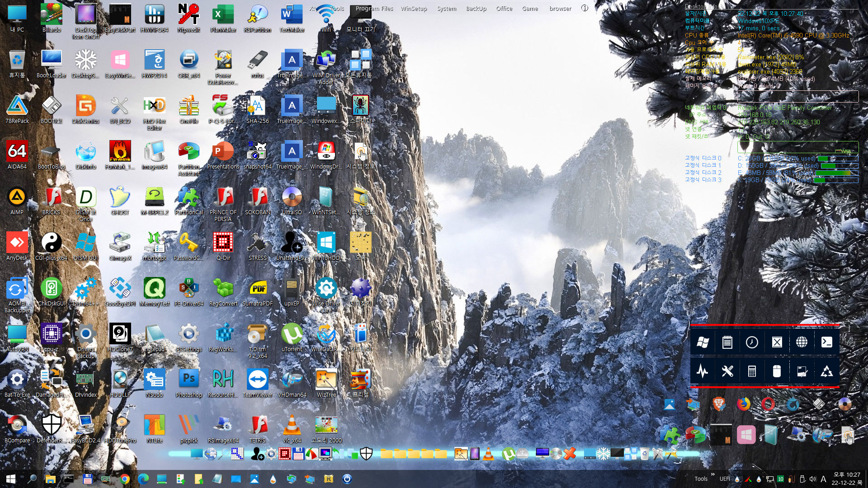Open the HDDLLF desktop icon
Image resolution: width=868 pixels, height=488 pixels.
point(120,383)
